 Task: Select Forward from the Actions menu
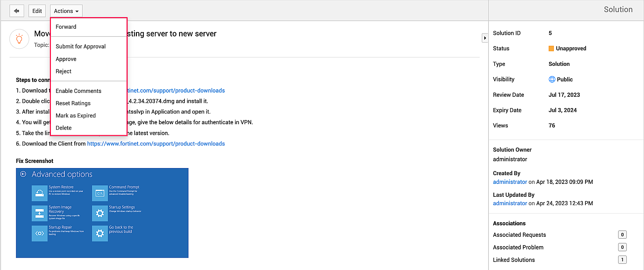tap(66, 27)
